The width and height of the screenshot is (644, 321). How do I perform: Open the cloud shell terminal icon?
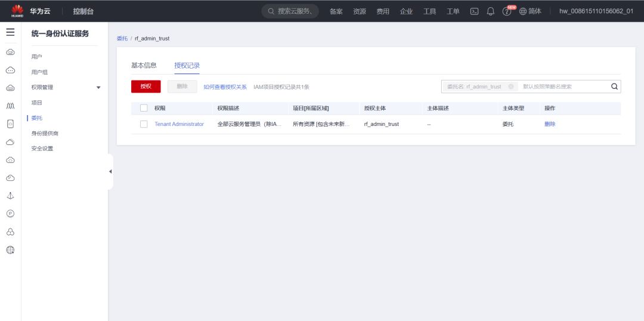coord(475,11)
